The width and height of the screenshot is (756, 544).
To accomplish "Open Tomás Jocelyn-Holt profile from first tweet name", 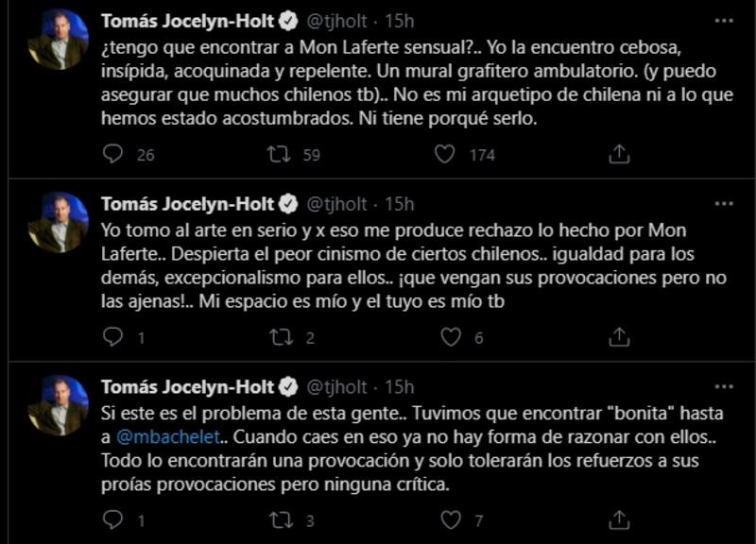I will [x=187, y=20].
